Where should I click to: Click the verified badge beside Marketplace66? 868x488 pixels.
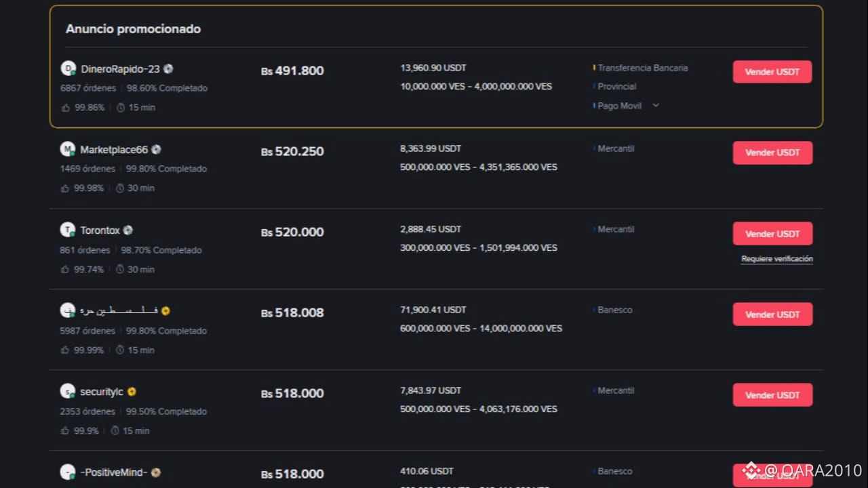[x=157, y=150]
